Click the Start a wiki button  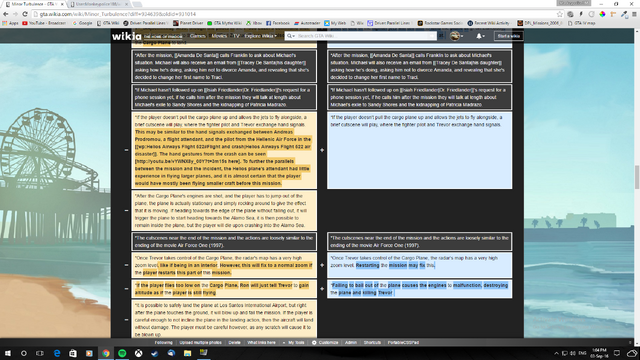pos(508,36)
